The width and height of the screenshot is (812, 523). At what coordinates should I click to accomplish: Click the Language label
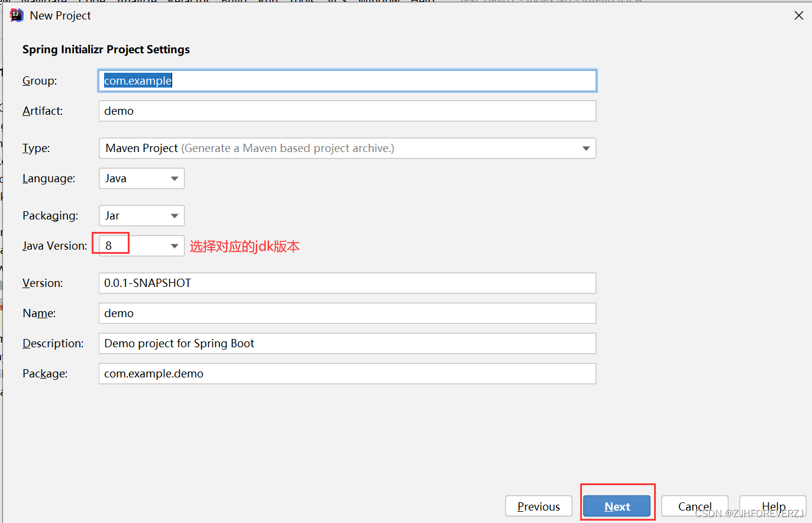tap(49, 179)
